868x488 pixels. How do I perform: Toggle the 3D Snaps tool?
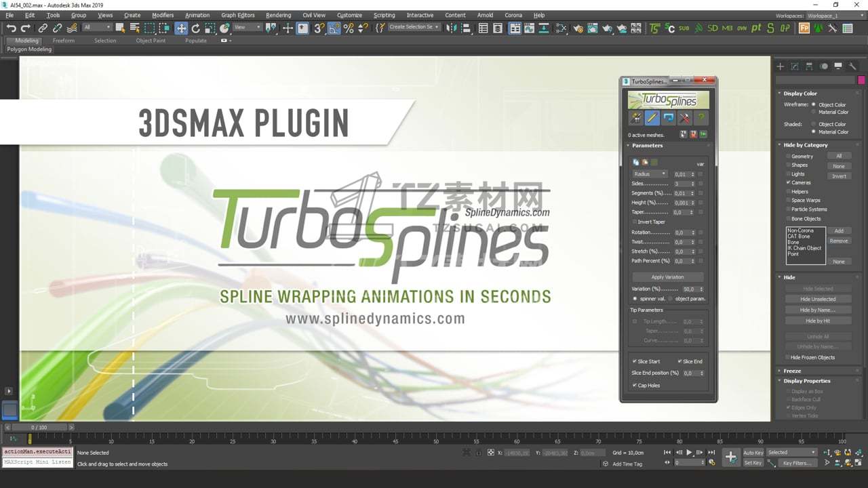pos(319,28)
